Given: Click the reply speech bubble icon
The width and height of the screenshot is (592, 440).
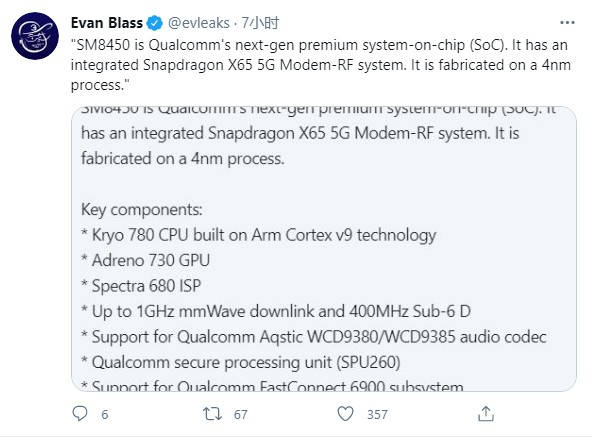Looking at the screenshot, I should (x=80, y=414).
